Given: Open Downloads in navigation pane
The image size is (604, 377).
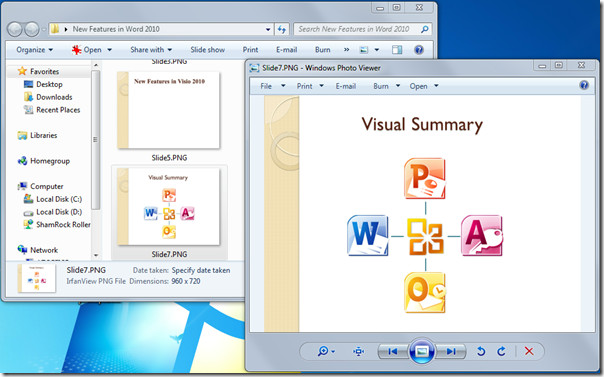Looking at the screenshot, I should tap(54, 97).
